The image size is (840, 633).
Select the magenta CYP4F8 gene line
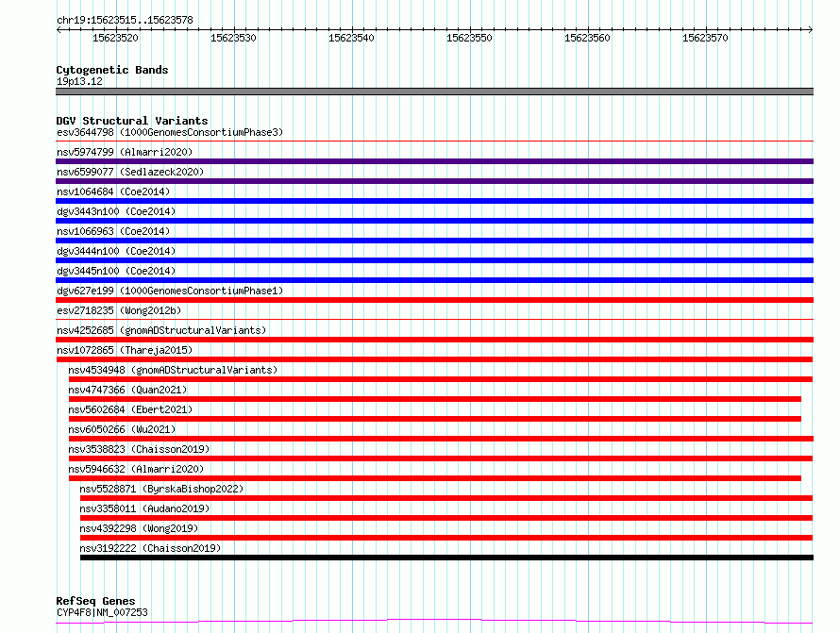point(434,622)
